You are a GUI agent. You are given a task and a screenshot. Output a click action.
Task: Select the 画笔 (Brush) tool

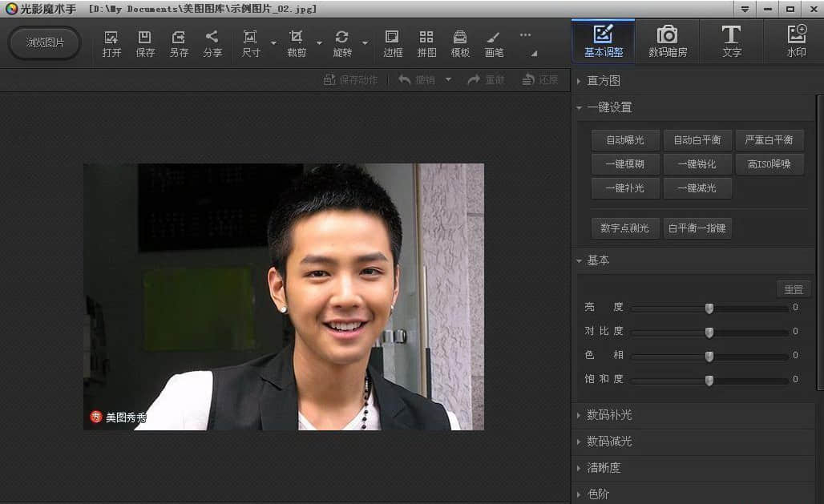pos(494,43)
